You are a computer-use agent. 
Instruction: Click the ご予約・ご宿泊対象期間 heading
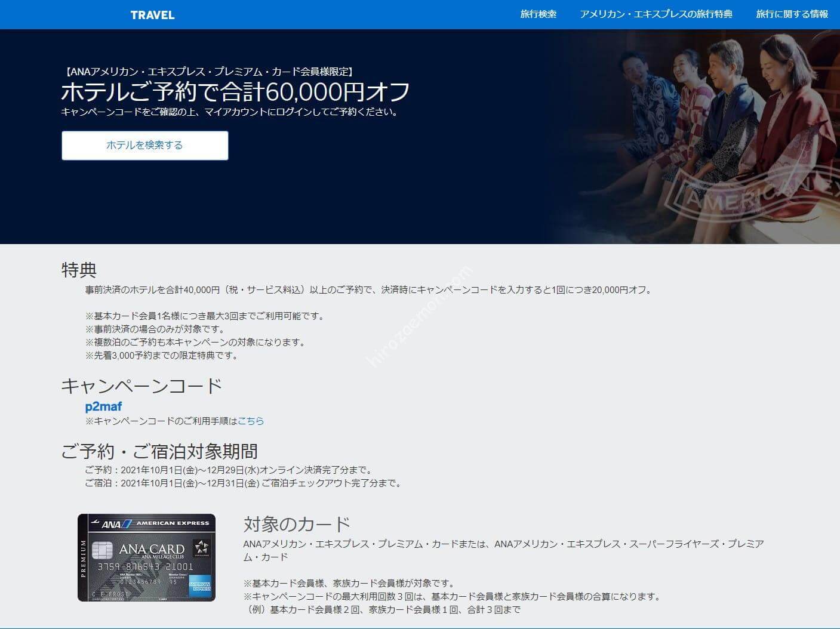coord(159,451)
